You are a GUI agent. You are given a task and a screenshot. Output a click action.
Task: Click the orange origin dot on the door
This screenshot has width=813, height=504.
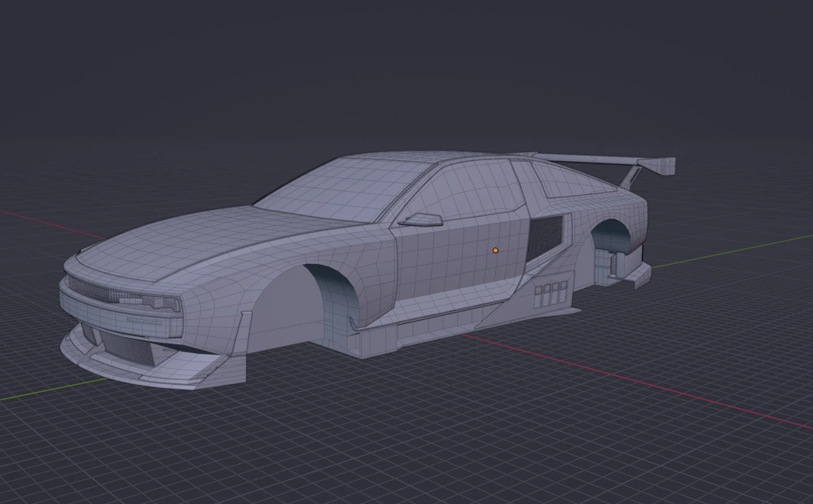pyautogui.click(x=495, y=251)
